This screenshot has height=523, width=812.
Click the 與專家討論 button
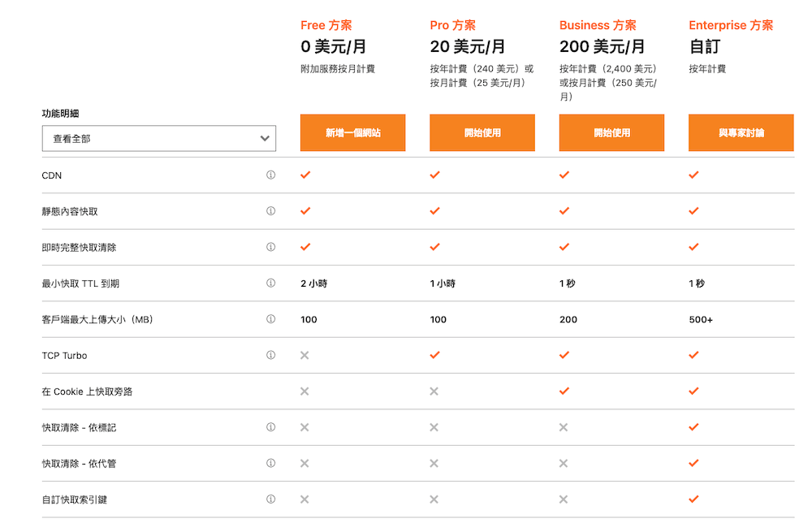tap(741, 132)
